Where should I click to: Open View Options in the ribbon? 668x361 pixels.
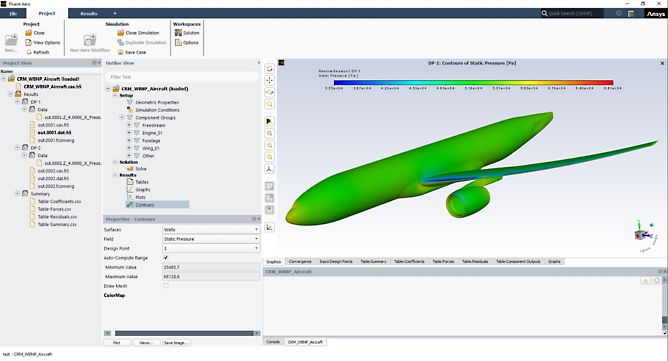(x=43, y=43)
